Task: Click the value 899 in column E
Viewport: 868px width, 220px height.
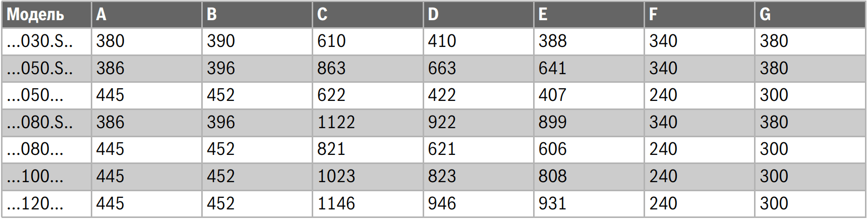Action: click(552, 123)
